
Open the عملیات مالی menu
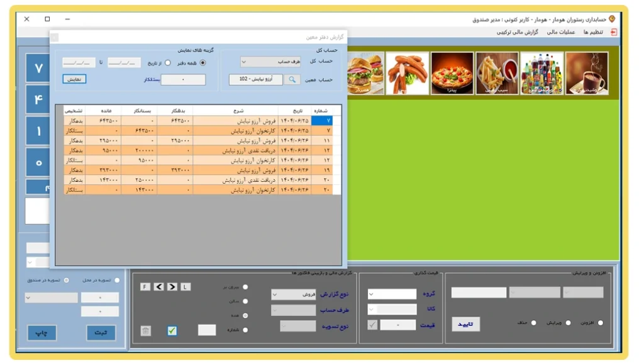(560, 32)
